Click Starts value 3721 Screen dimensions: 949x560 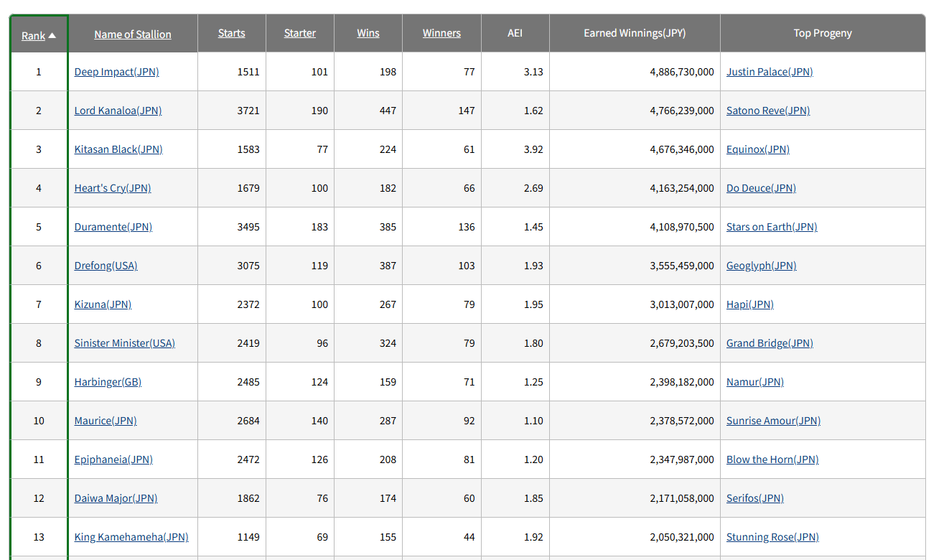pos(248,111)
